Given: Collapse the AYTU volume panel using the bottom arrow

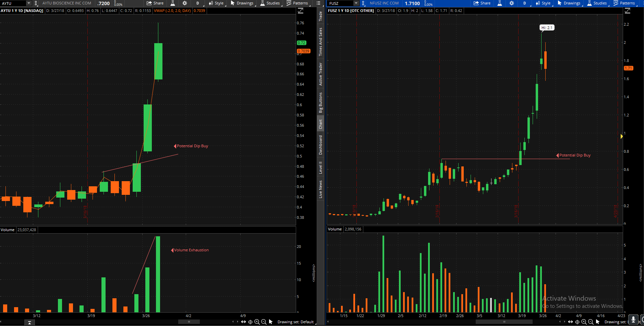Looking at the screenshot, I should (29, 323).
